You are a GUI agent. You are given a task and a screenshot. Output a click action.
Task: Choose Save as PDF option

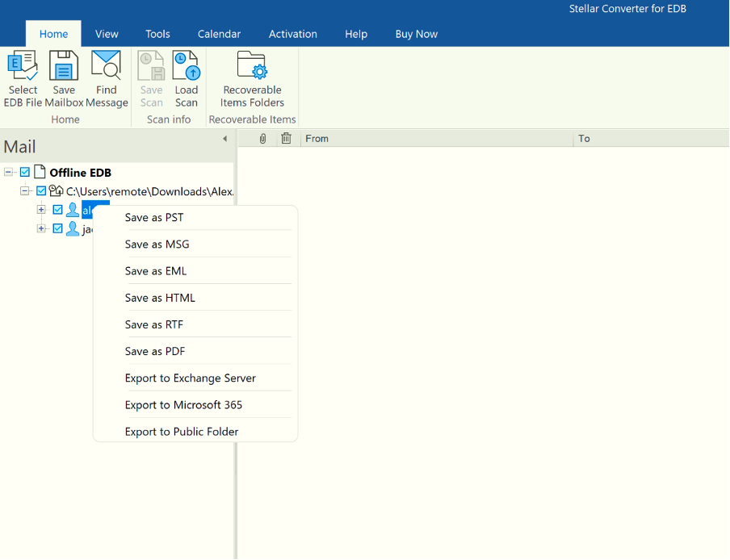tap(195, 351)
